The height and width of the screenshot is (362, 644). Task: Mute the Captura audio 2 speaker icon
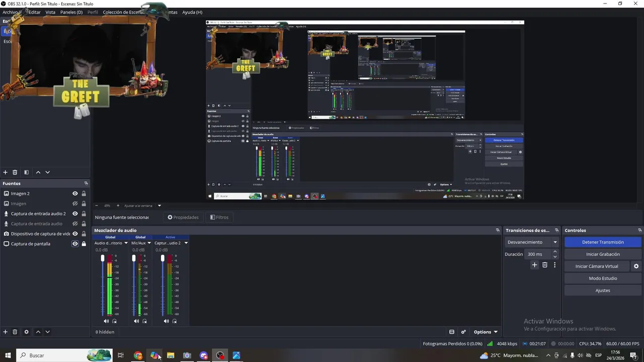pyautogui.click(x=167, y=321)
